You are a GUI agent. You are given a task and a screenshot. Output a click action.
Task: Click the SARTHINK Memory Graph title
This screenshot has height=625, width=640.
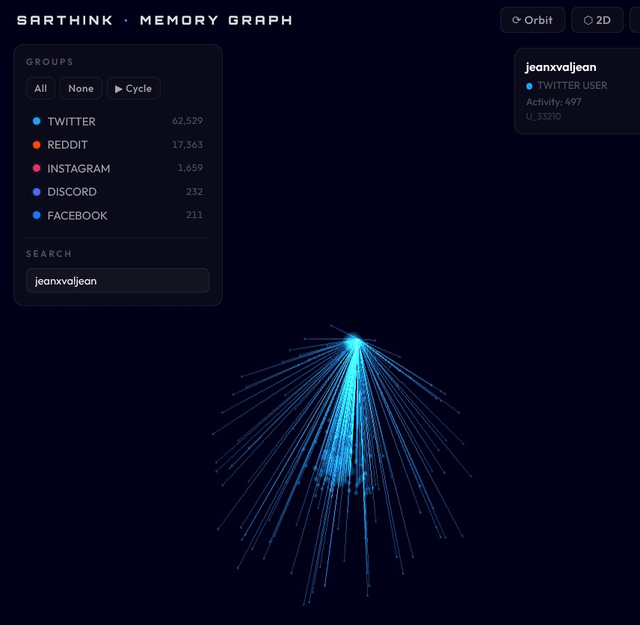[155, 20]
